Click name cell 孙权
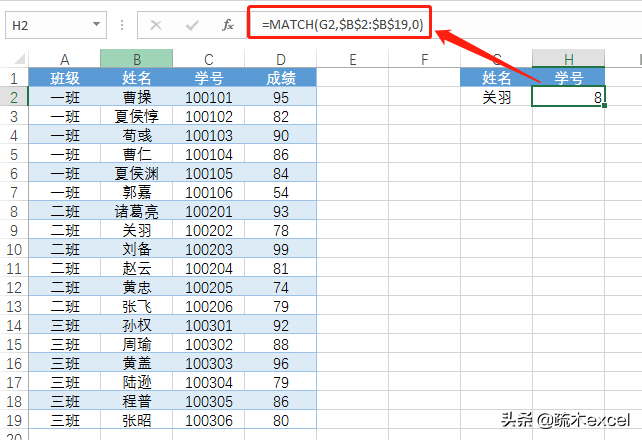 click(x=137, y=325)
